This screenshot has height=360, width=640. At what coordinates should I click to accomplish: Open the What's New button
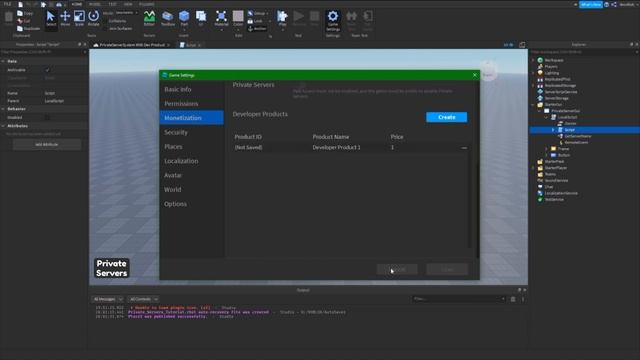click(x=591, y=4)
